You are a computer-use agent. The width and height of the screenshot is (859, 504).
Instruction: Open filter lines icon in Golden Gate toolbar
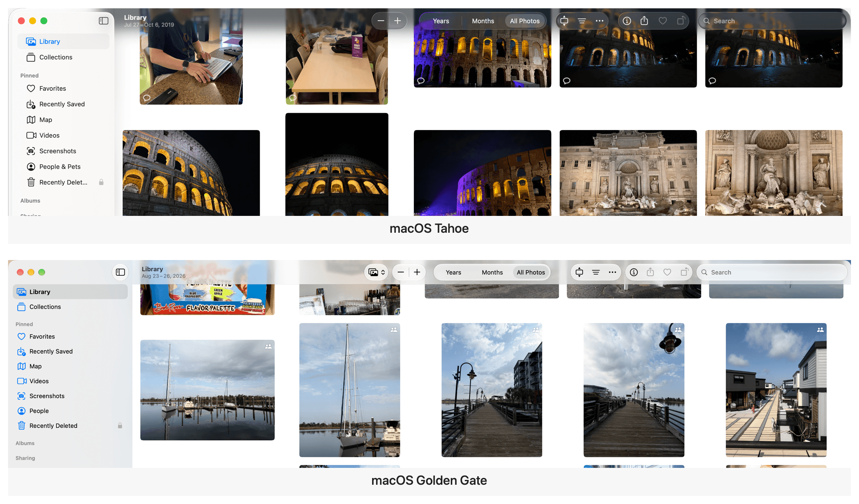coord(596,272)
